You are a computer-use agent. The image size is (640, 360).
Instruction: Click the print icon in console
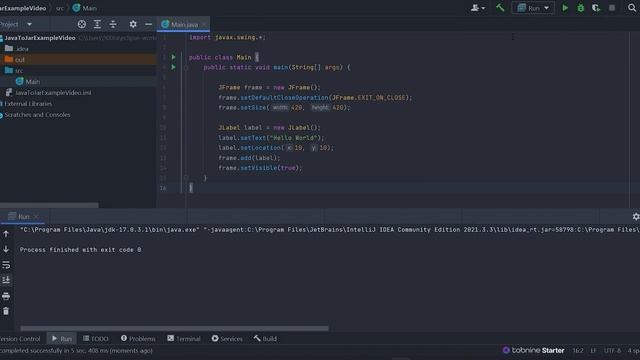(x=6, y=296)
